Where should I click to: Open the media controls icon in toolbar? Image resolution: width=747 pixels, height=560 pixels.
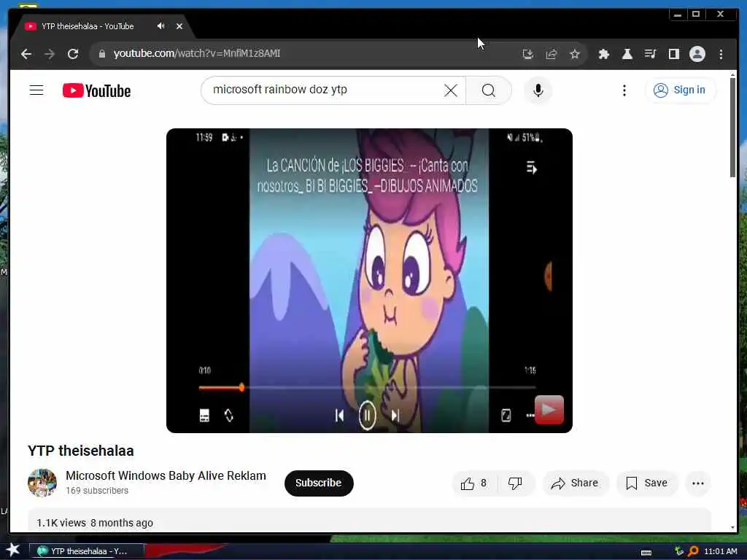click(650, 54)
